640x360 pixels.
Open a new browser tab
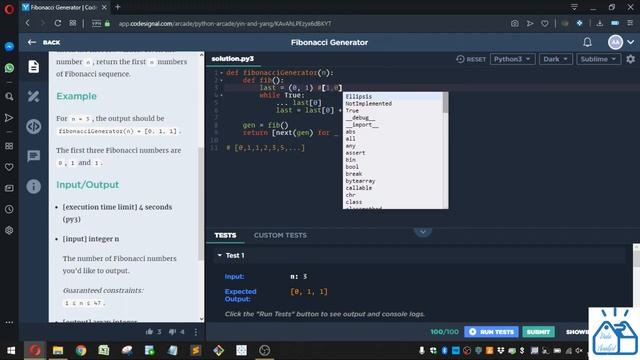118,7
